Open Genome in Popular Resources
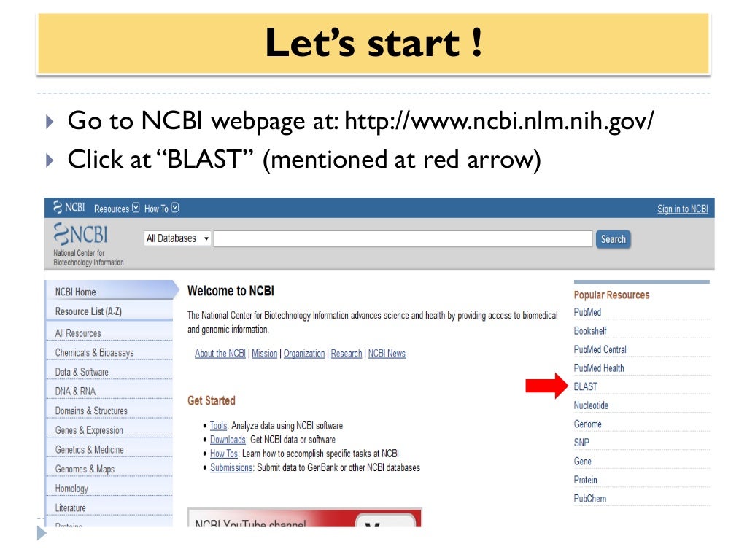Viewport: 747px width, 560px height. click(x=587, y=424)
